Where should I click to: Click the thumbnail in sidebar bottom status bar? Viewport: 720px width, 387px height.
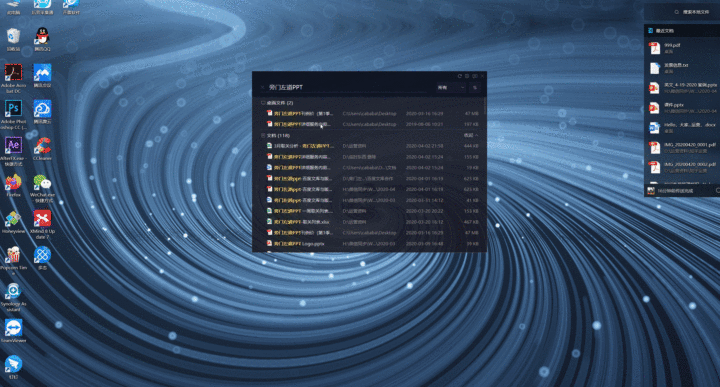pos(651,191)
